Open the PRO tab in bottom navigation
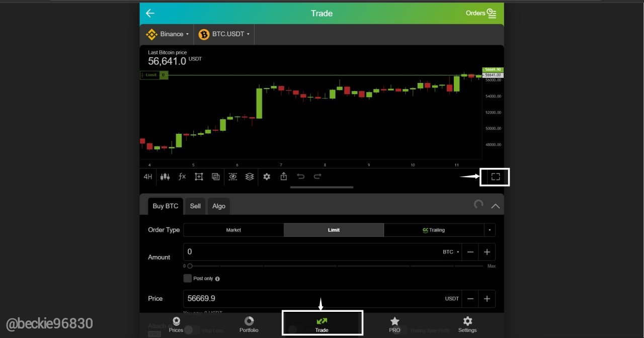Image resolution: width=644 pixels, height=338 pixels. tap(395, 324)
